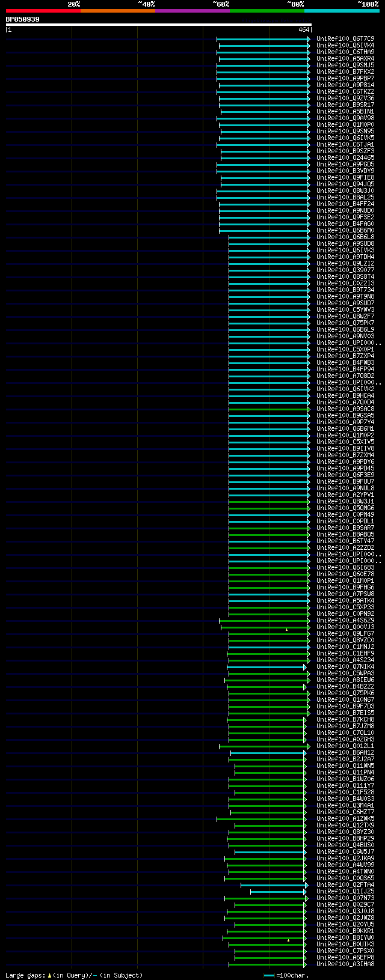Click the query end position 464
Screen dimensions: 385x980
[x=303, y=29]
